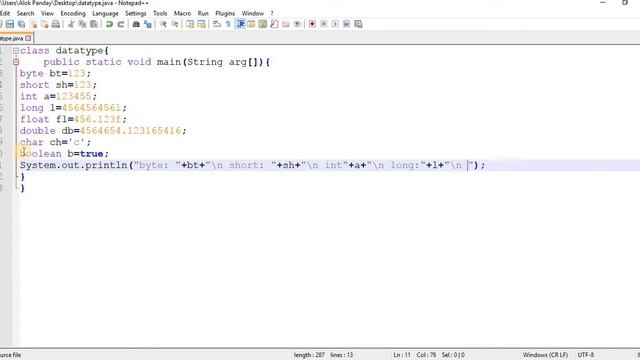Show the Document Map panel icon

[x=262, y=24]
